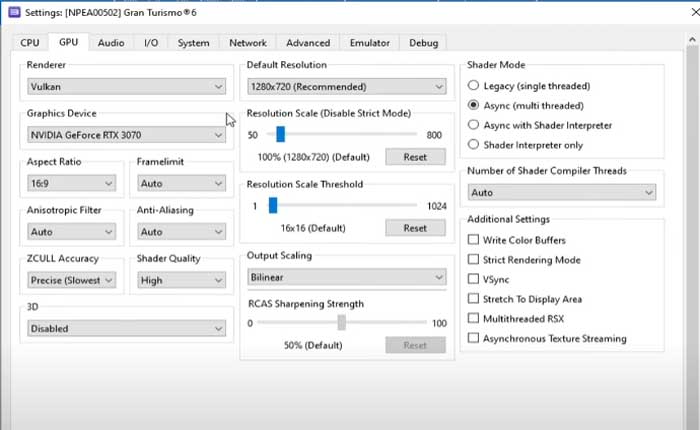700x430 pixels.
Task: Open the Framelimit dropdown
Action: pyautogui.click(x=182, y=184)
